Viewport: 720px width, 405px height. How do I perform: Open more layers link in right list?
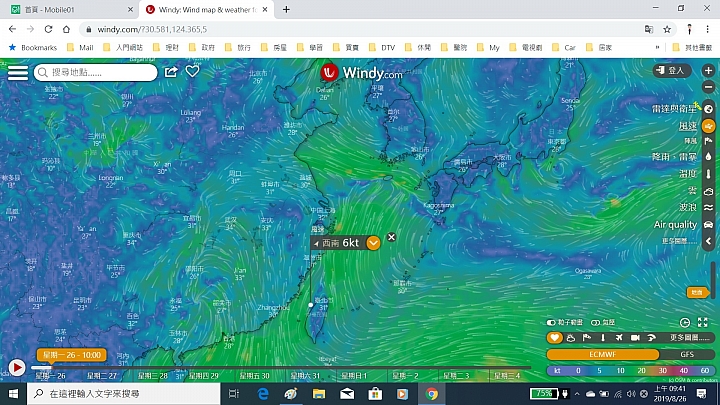679,241
